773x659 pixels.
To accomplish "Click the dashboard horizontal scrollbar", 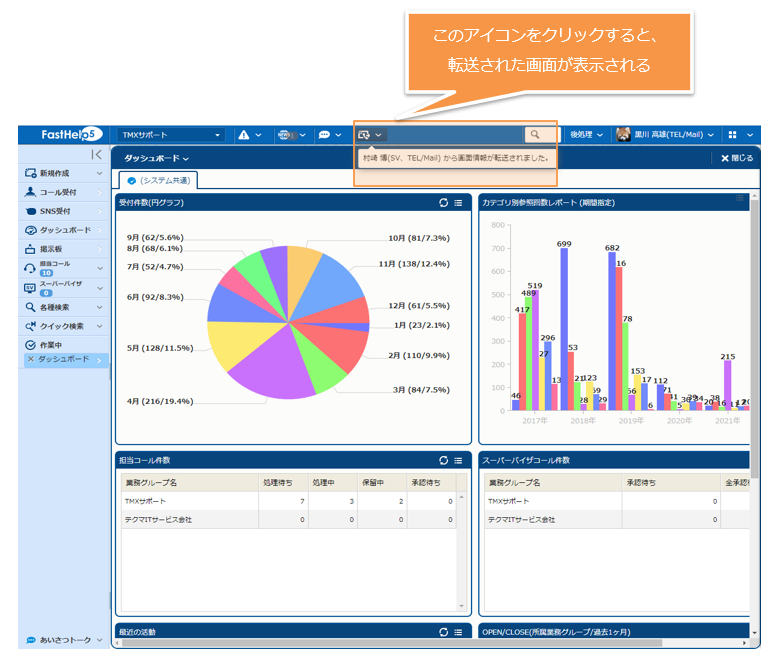I will click(x=400, y=643).
